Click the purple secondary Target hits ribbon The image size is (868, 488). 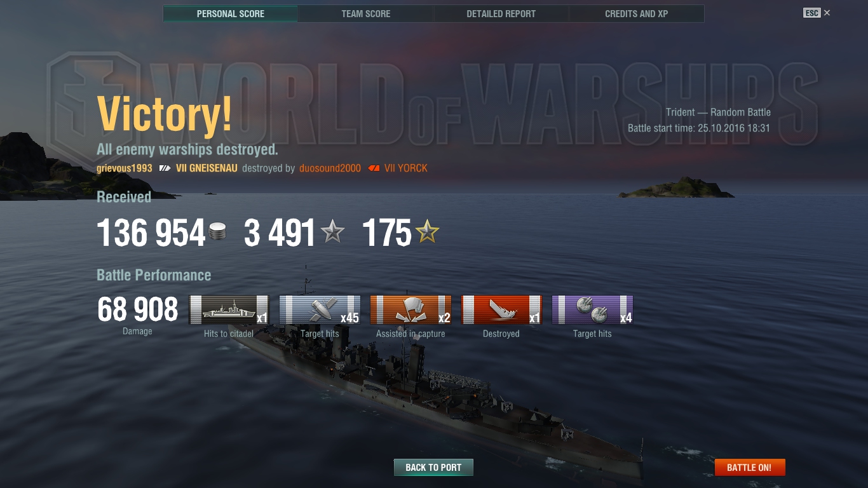[x=592, y=309]
